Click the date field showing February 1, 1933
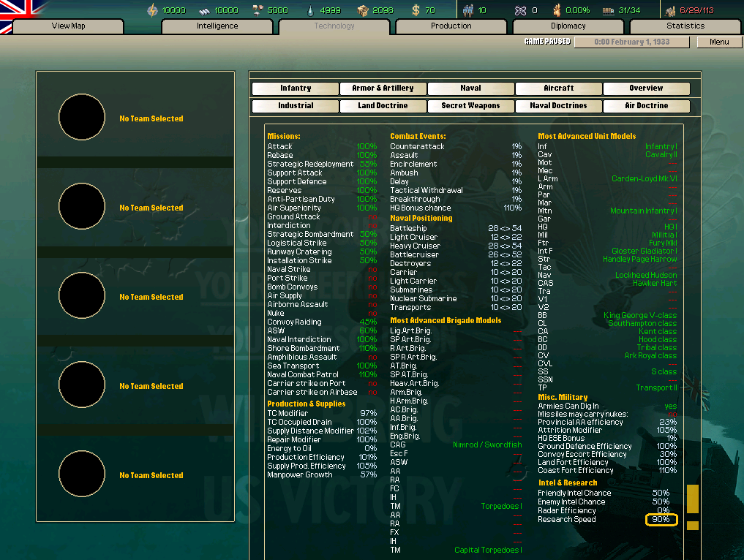 pyautogui.click(x=631, y=42)
